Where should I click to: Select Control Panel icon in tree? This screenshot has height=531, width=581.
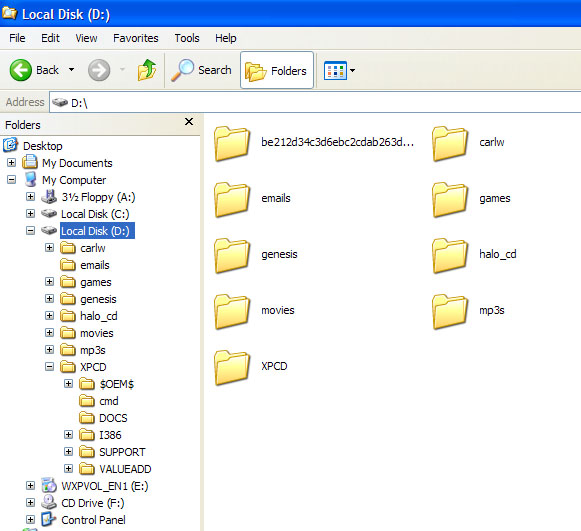[49, 519]
